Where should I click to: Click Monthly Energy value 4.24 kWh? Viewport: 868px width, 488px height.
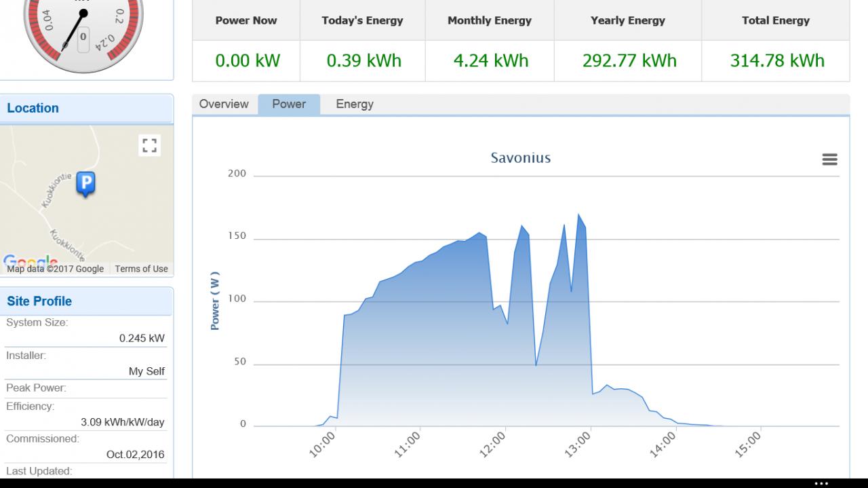point(491,60)
